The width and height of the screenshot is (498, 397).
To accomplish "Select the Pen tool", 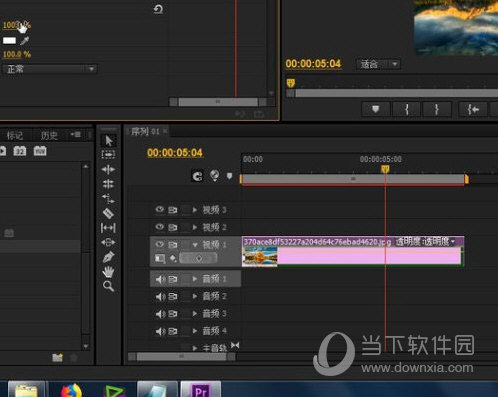I will point(108,257).
